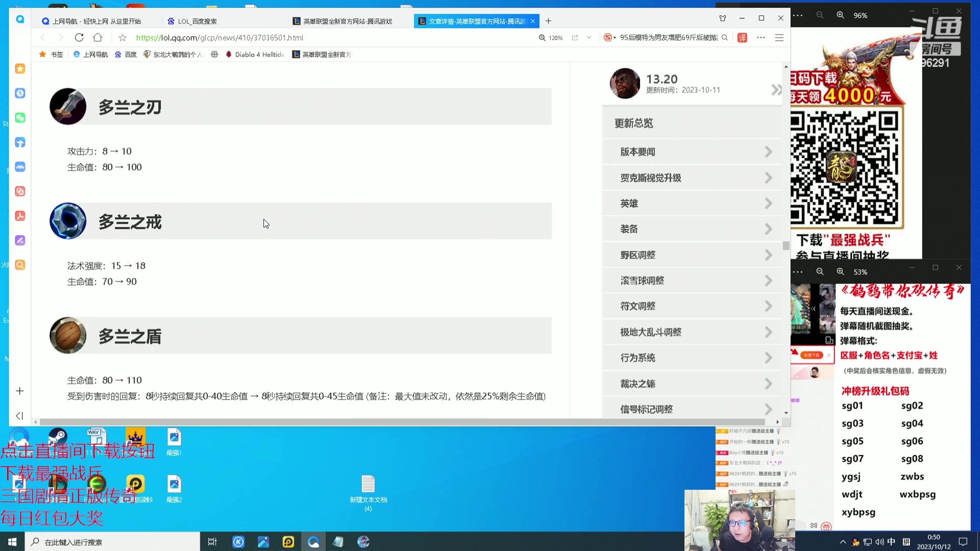This screenshot has height=551, width=980.
Task: Go back using the back arrow
Action: (42, 37)
